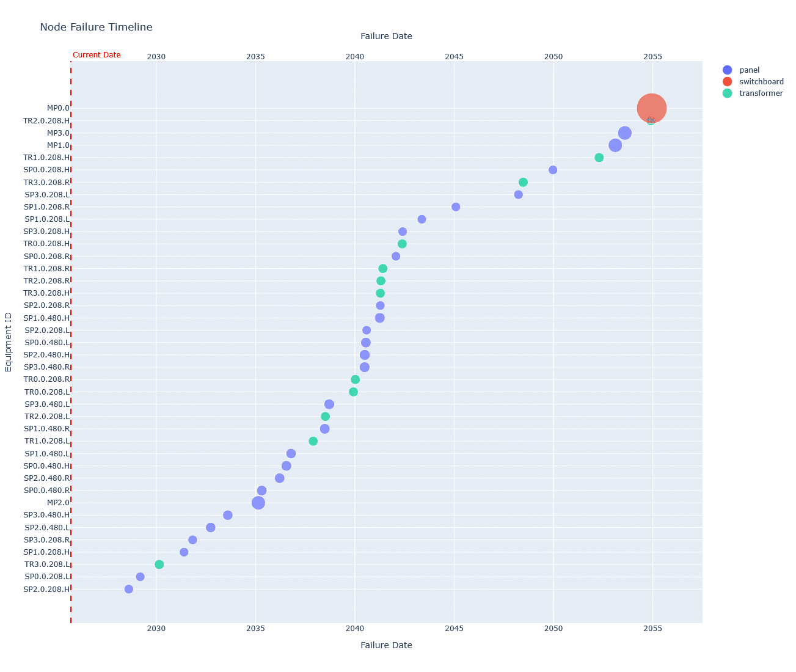Click the red Current Date annotation label
Image resolution: width=796 pixels, height=672 pixels.
click(97, 55)
